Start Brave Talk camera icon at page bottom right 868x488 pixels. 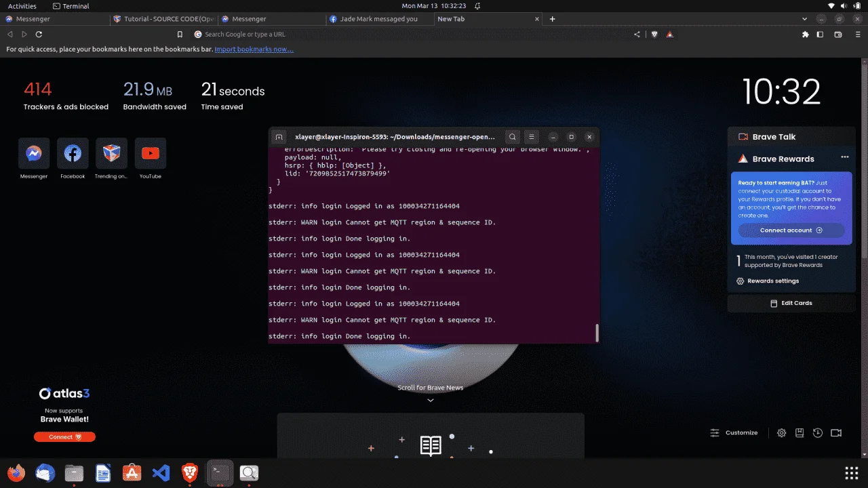pos(836,432)
